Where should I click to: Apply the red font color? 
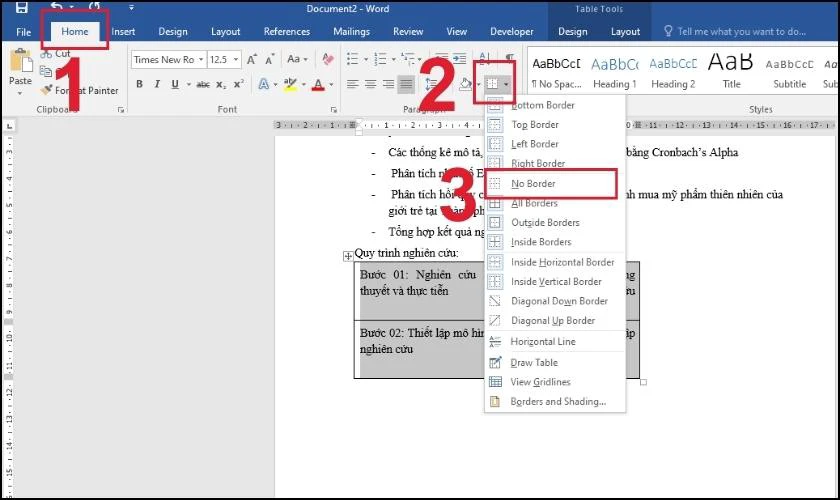319,84
